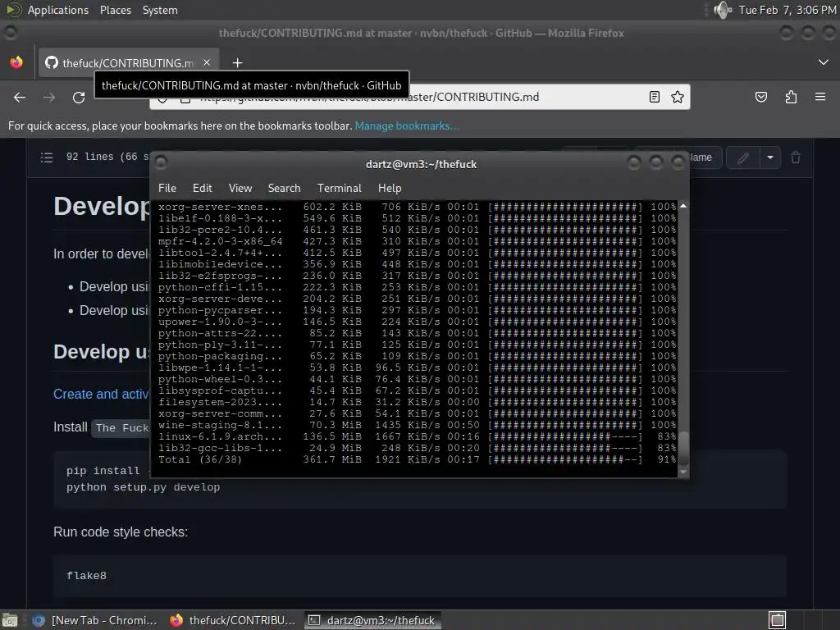The width and height of the screenshot is (840, 630).
Task: Click the date and time clock
Action: (x=787, y=10)
